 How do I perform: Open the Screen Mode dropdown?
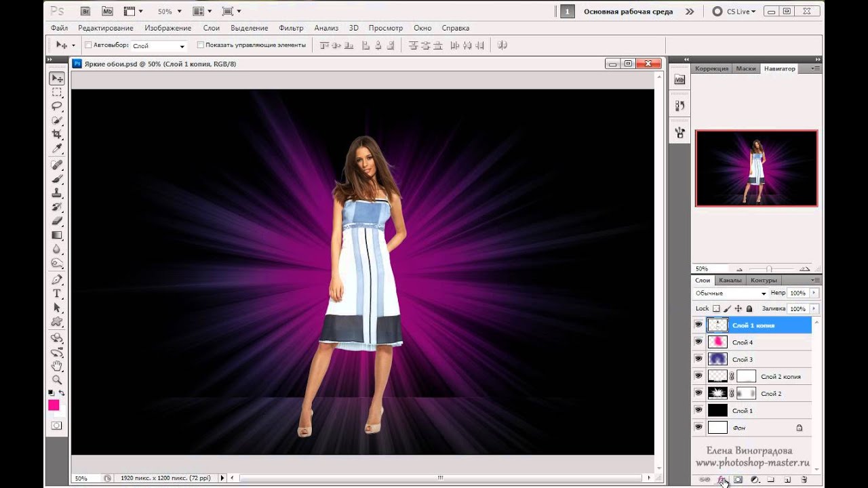pyautogui.click(x=231, y=12)
